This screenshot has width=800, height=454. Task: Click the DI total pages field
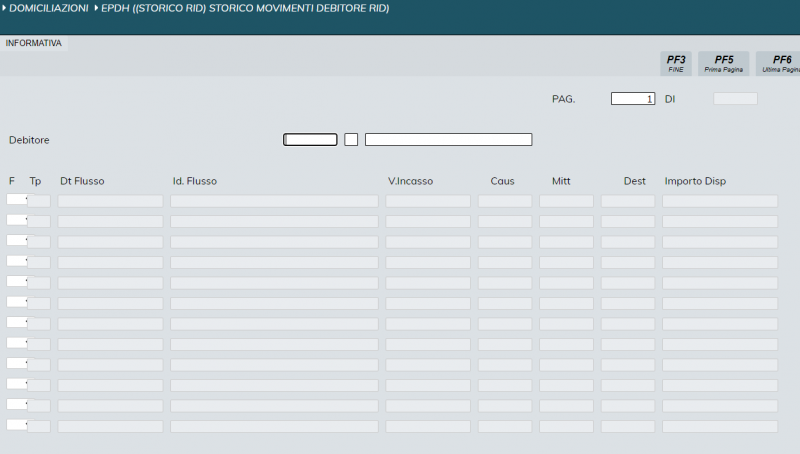coord(735,99)
